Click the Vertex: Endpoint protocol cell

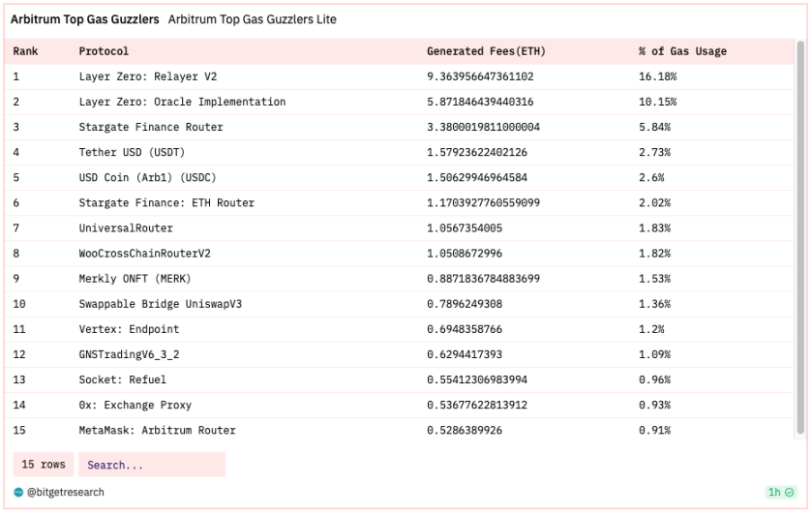(x=129, y=329)
